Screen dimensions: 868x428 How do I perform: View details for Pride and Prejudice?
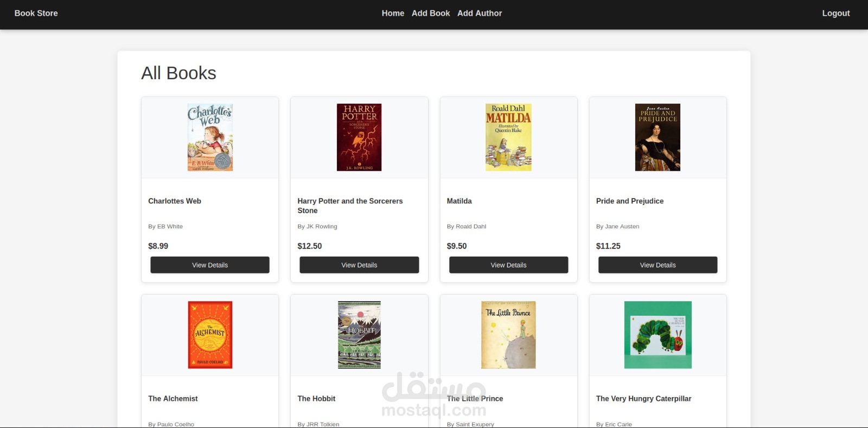click(658, 265)
